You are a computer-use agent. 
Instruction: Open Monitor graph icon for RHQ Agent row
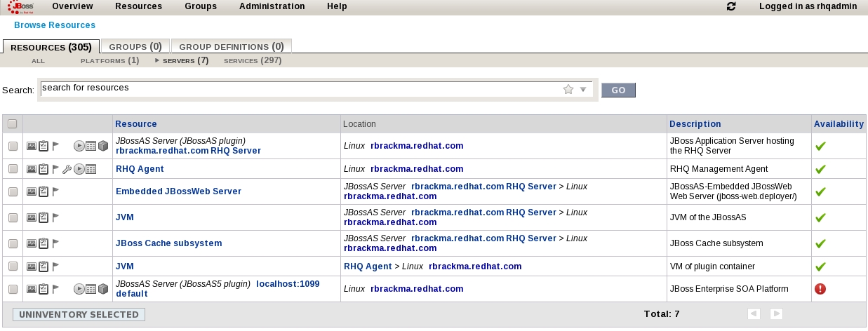32,169
